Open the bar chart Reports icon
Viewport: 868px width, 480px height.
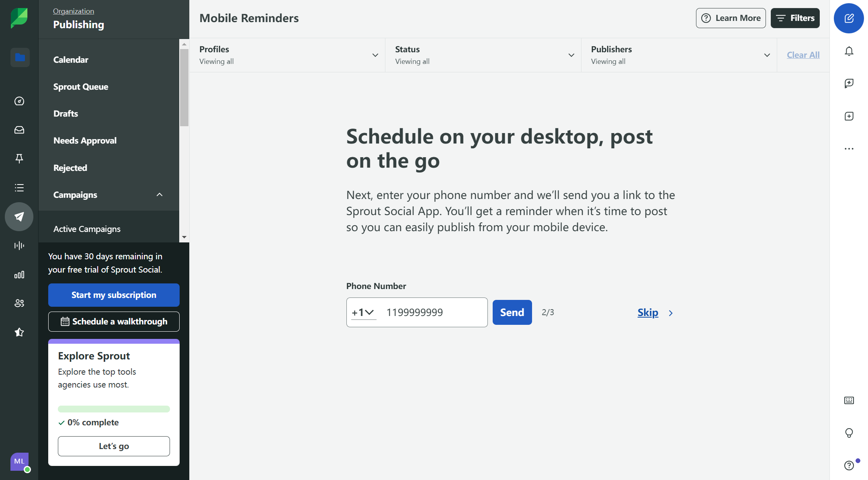click(19, 275)
